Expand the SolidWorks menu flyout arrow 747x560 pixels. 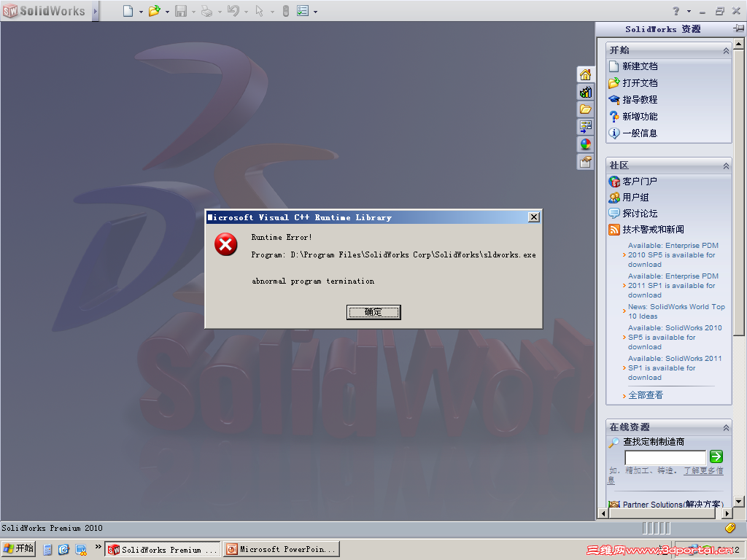click(96, 10)
